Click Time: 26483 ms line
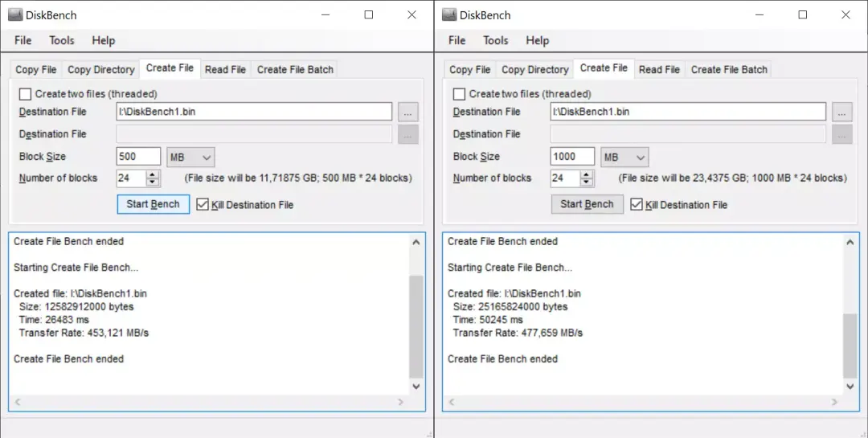Viewport: 868px width, 438px height. 54,320
